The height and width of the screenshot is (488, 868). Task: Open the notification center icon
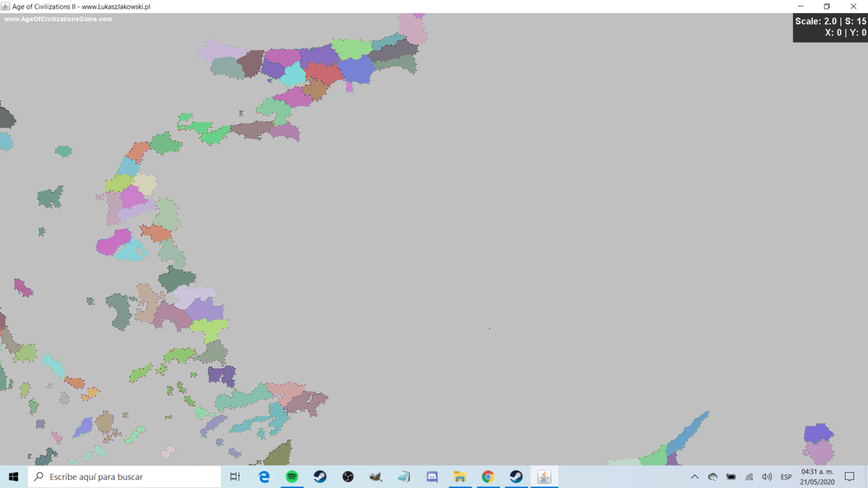850,477
